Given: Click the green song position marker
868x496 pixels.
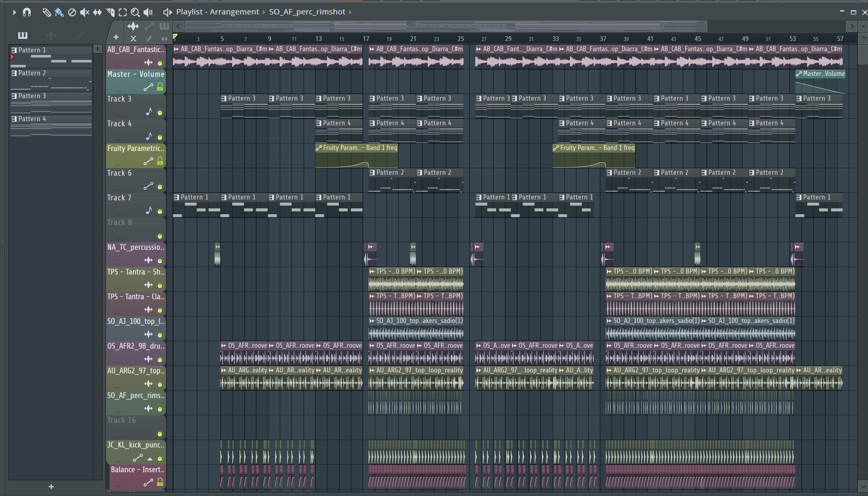Looking at the screenshot, I should tap(175, 37).
